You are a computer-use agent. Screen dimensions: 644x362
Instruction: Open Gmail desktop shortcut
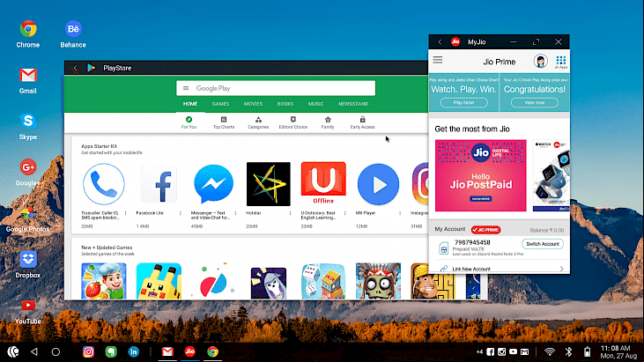pos(28,81)
